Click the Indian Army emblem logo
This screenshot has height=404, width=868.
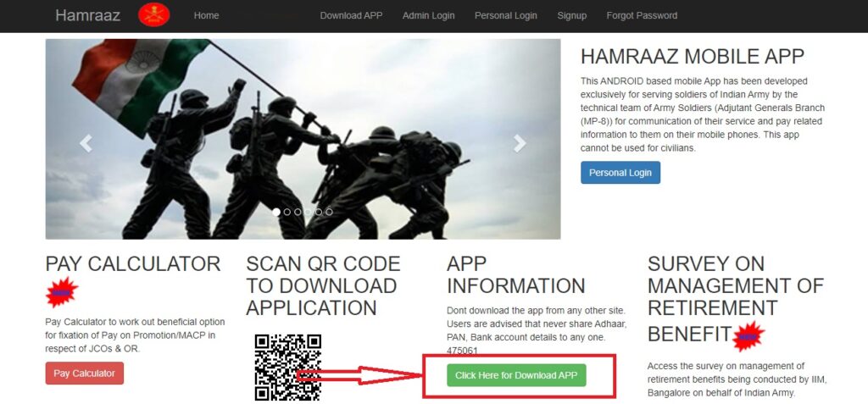[154, 15]
